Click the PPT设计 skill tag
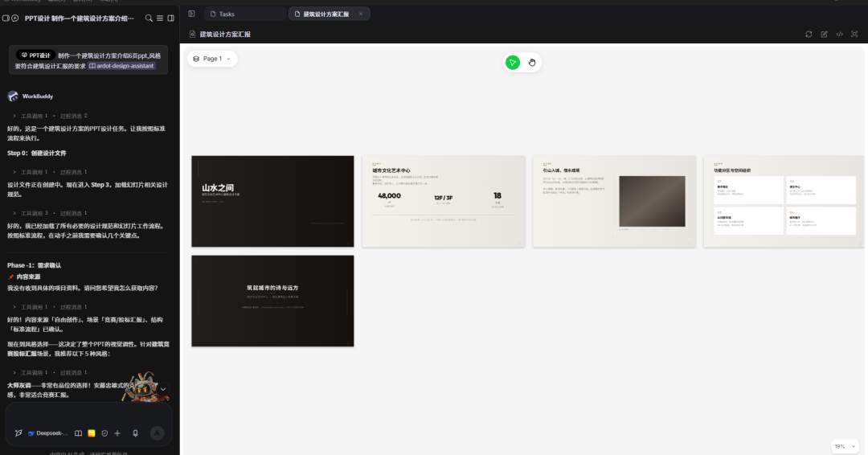The width and height of the screenshot is (868, 455). [35, 55]
